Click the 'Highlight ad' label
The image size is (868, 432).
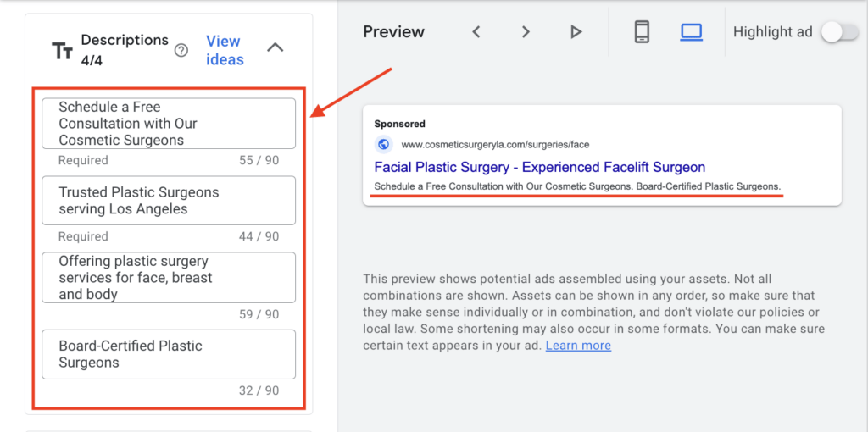pyautogui.click(x=773, y=32)
